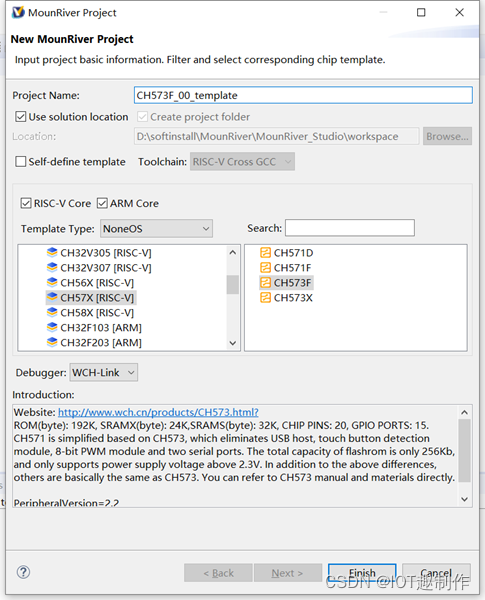Click the disabled Create project folder checkbox
Screen dimensions: 485x600
[x=142, y=117]
